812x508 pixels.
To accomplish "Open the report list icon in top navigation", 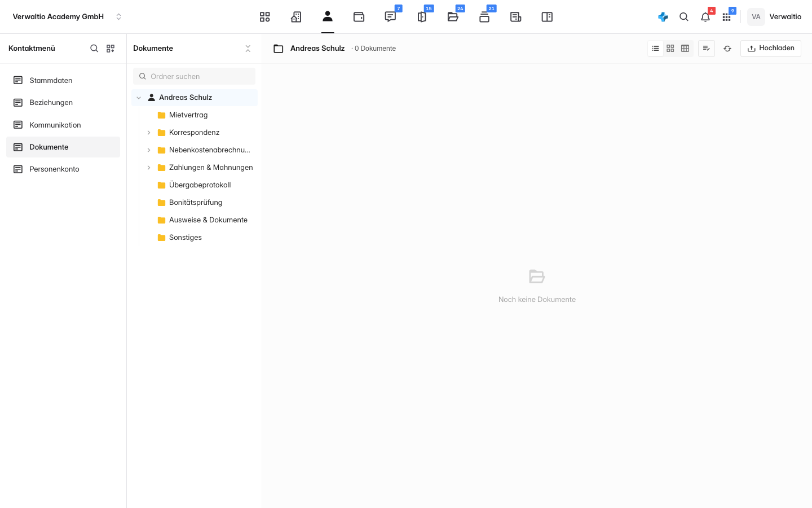I will (x=515, y=17).
